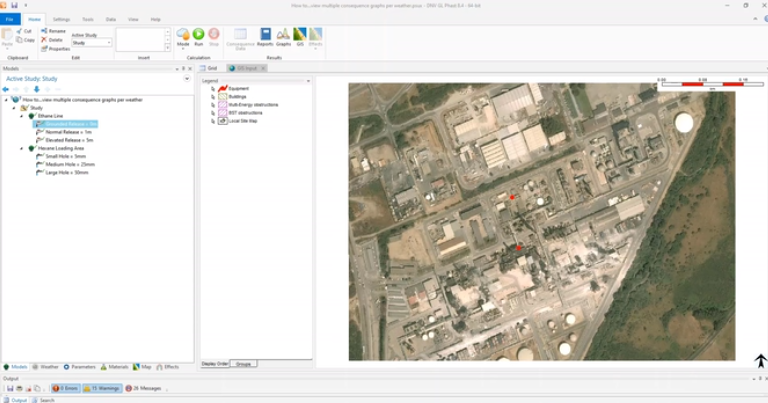Click the Equipment legend symbol

(x=222, y=89)
